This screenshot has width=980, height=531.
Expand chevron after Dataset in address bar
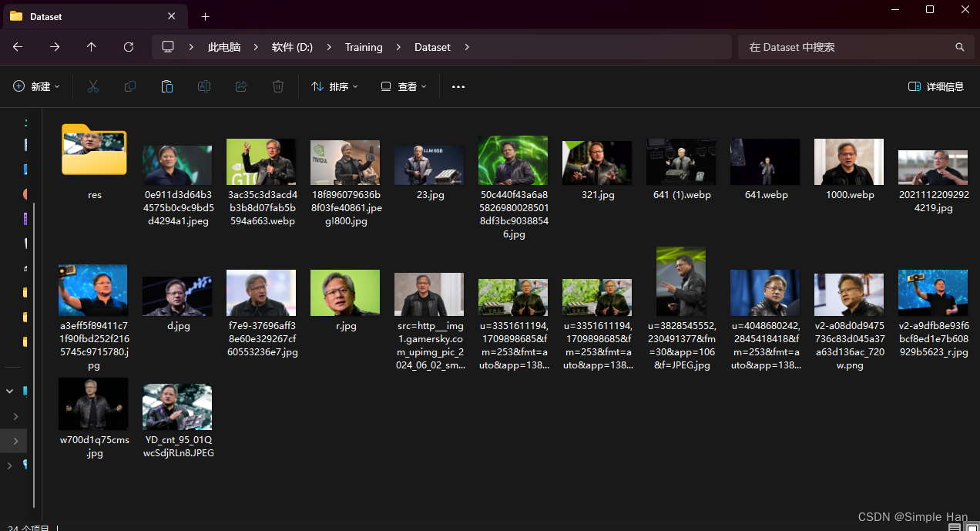pyautogui.click(x=466, y=47)
